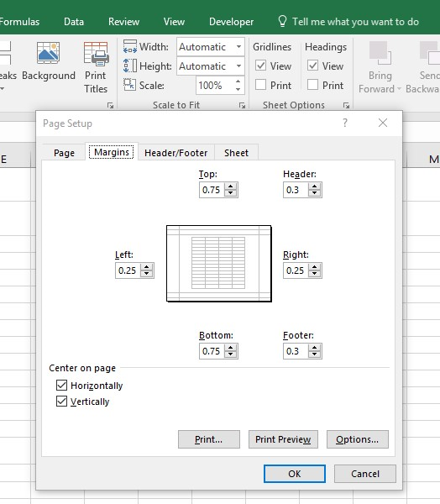Open the Header/Footer tab

coord(176,153)
